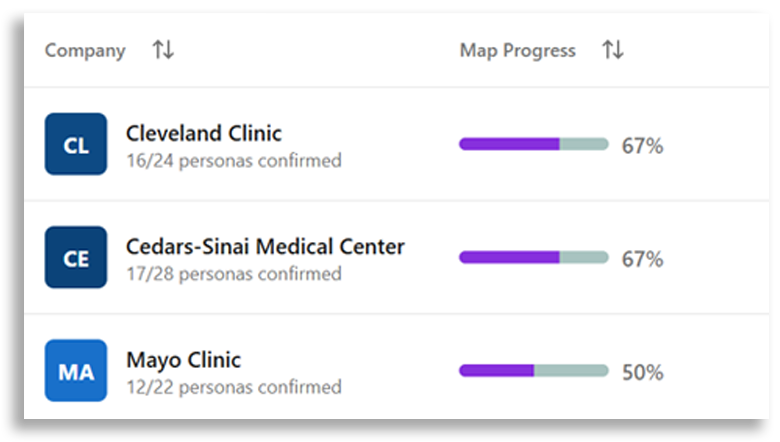The height and width of the screenshot is (442, 780).
Task: Click the Map Progress sort arrows icon
Action: pos(613,50)
